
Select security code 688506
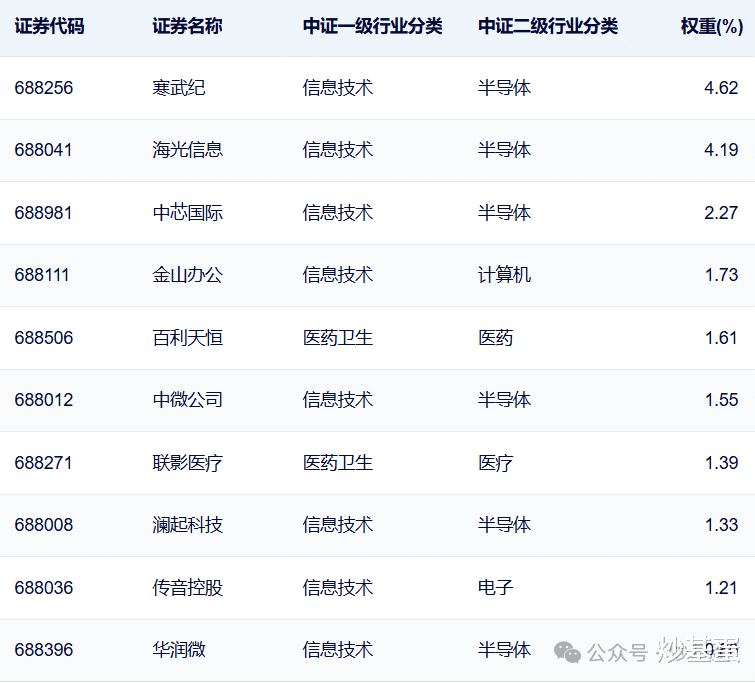[x=44, y=338]
